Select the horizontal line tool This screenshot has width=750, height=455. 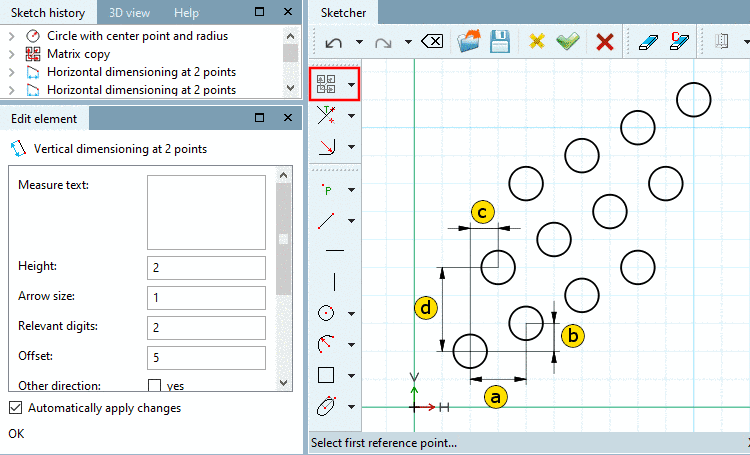(x=334, y=250)
